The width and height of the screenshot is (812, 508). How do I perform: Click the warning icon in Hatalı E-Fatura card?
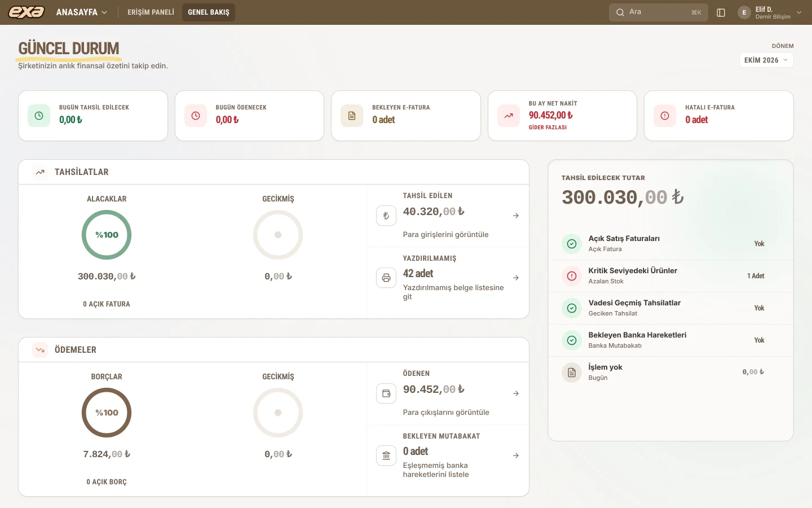point(665,116)
